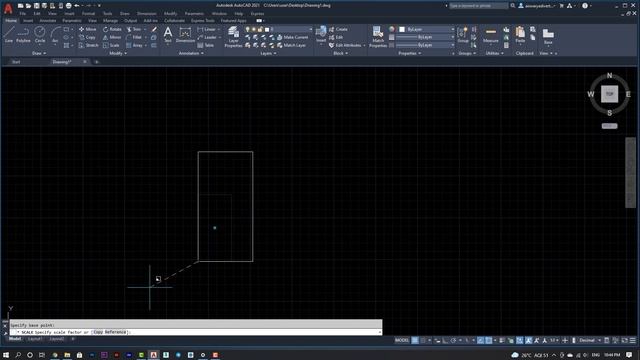Expand the Block panel dropdown

pyautogui.click(x=340, y=53)
